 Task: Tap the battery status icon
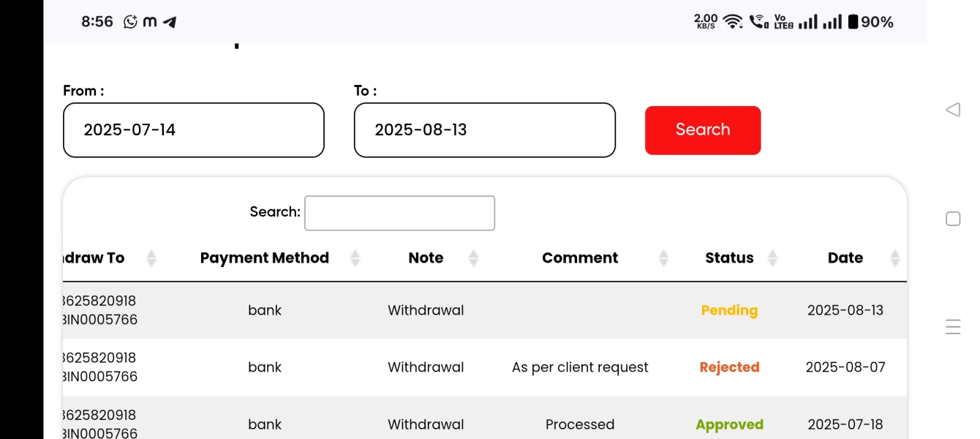click(853, 22)
